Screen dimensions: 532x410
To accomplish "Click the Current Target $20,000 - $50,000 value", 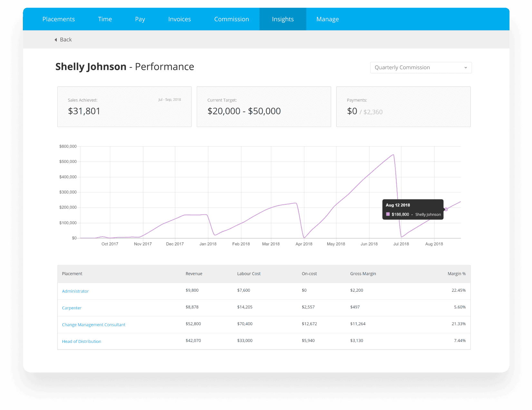I will [244, 111].
